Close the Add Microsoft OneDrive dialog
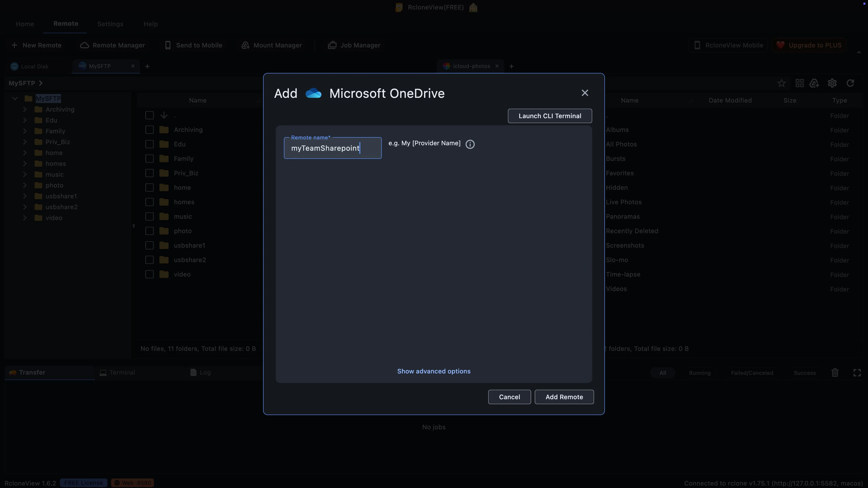868x488 pixels. point(585,93)
